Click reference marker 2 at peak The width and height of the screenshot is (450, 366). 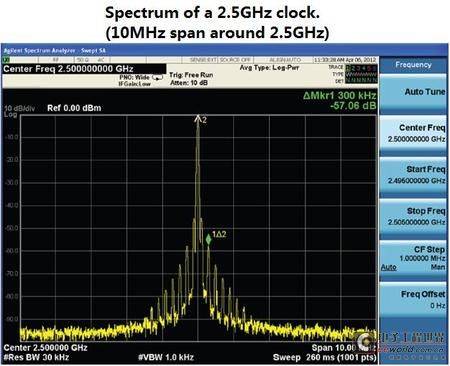198,118
